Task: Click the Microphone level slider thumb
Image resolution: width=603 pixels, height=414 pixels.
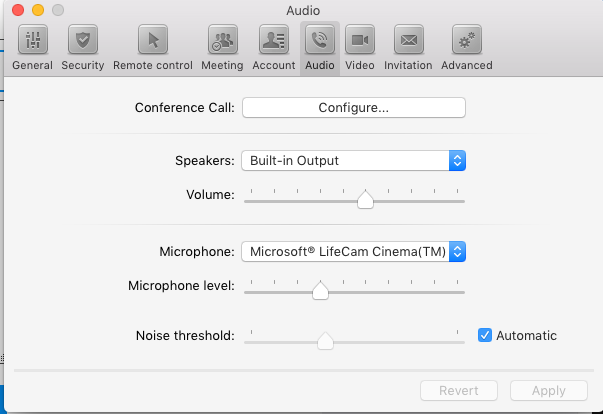Action: point(320,291)
